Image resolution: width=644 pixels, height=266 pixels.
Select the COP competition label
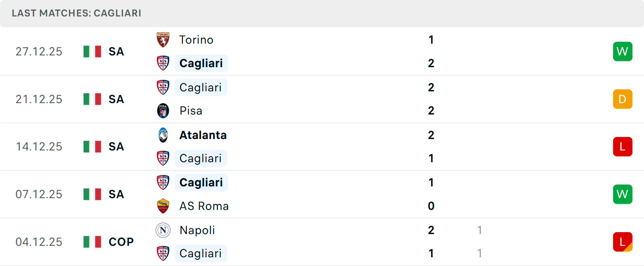(x=121, y=242)
